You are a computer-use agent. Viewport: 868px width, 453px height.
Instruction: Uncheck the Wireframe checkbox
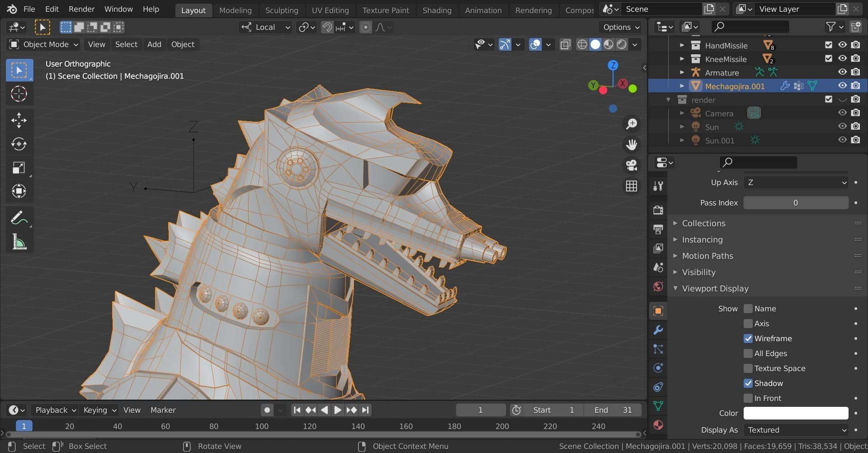click(748, 339)
